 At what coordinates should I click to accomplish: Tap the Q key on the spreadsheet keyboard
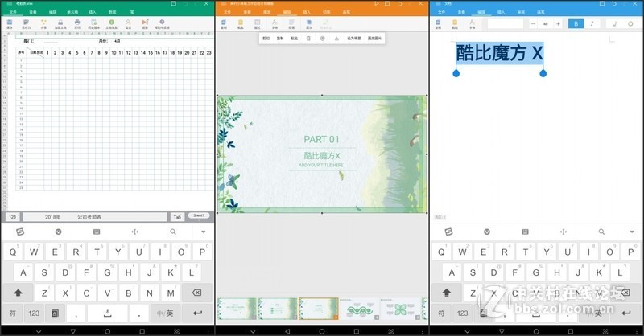pos(13,252)
